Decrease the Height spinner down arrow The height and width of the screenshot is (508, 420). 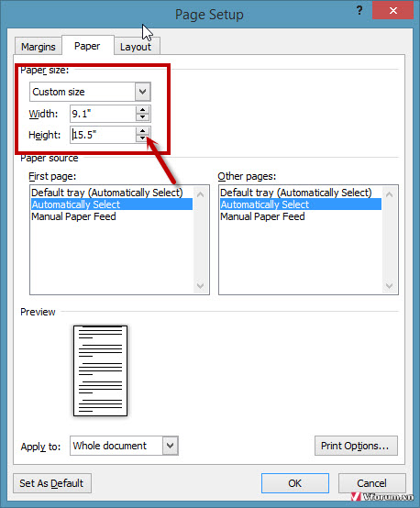point(142,138)
